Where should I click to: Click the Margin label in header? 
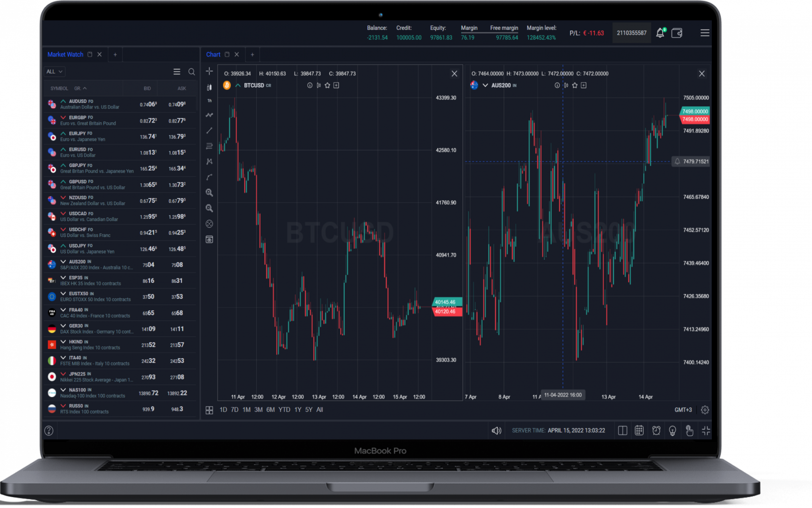point(469,28)
